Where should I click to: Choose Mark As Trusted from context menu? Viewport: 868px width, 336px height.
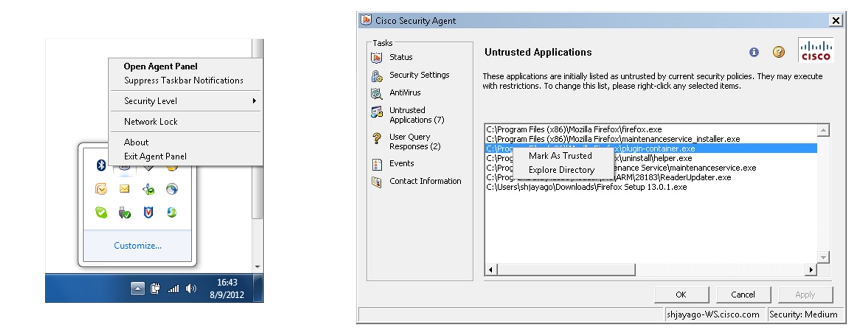pos(560,156)
